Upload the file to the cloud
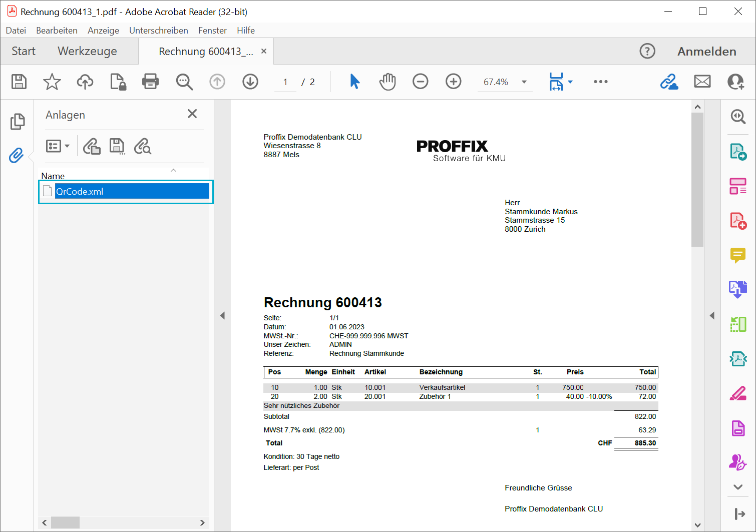 tap(85, 82)
